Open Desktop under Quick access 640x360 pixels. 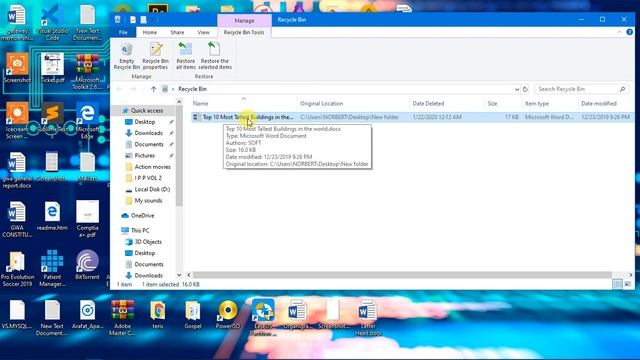[144, 122]
